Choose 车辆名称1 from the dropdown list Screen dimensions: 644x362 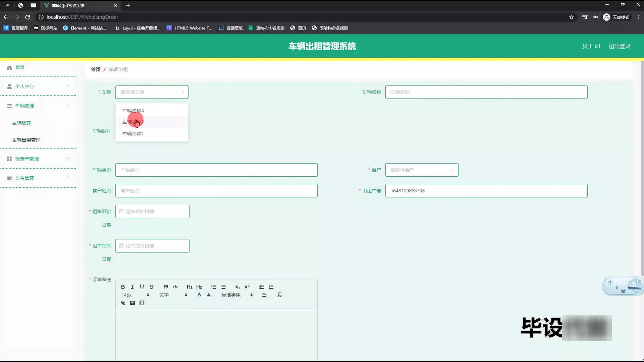click(x=152, y=133)
